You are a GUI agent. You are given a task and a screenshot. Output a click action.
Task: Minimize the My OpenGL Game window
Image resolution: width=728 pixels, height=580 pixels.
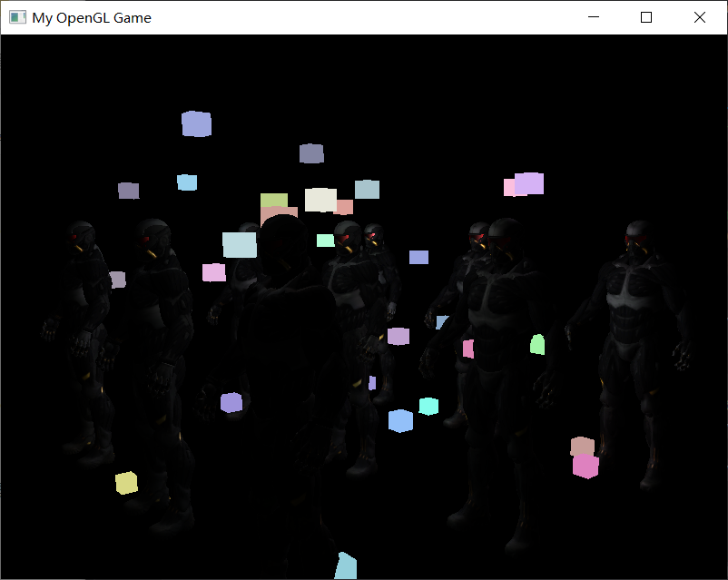tap(594, 16)
